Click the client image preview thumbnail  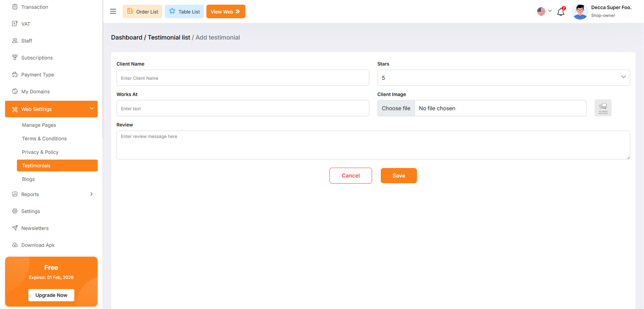[x=603, y=108]
